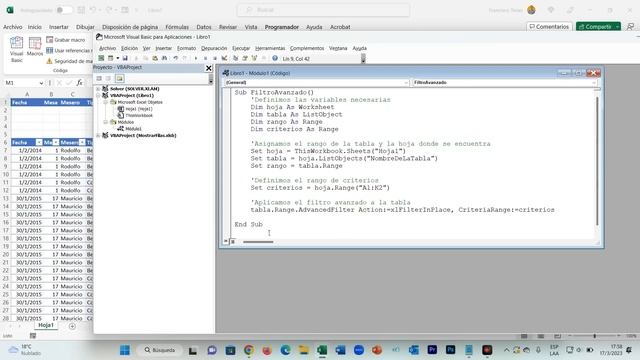The width and height of the screenshot is (640, 360).
Task: Click the insert function fx icon
Action: (79, 82)
